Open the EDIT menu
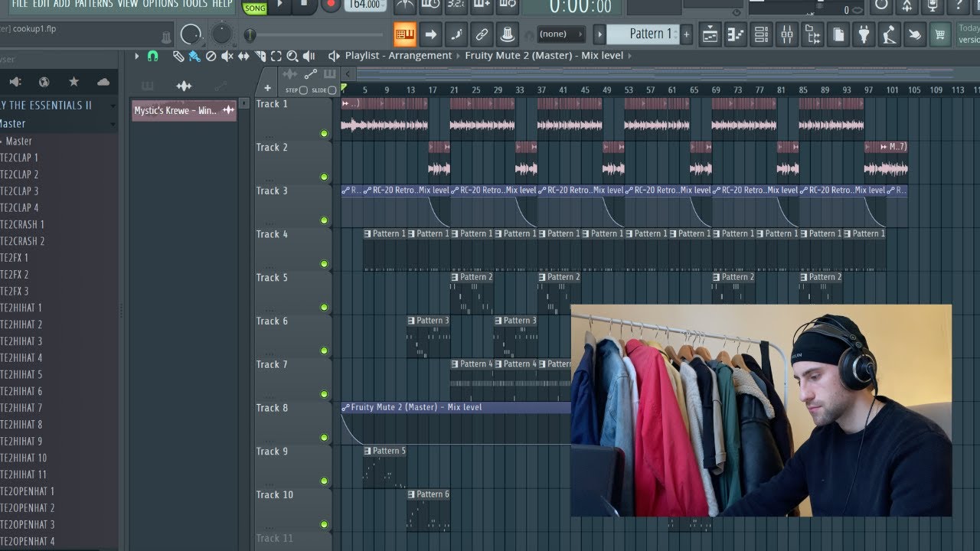The height and width of the screenshot is (551, 980). click(x=41, y=4)
